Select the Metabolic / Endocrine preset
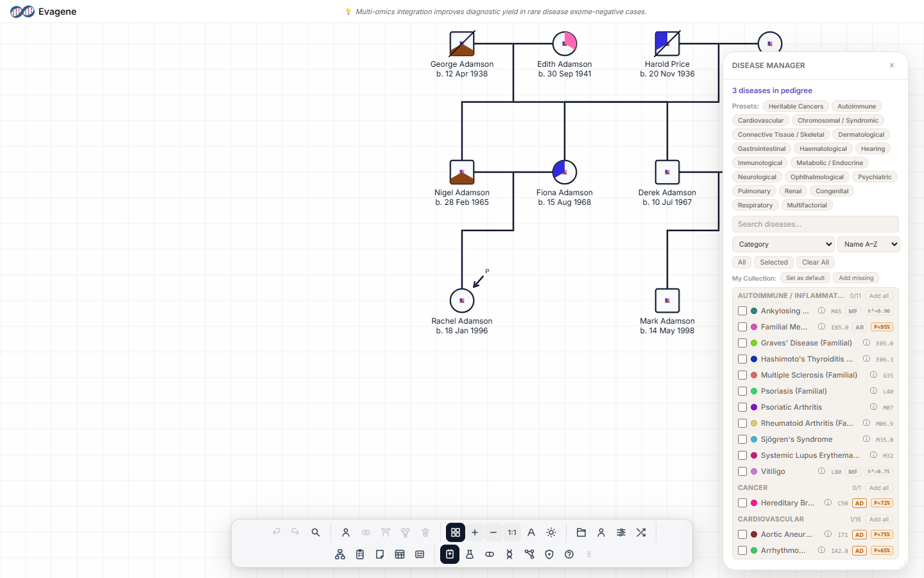The width and height of the screenshot is (924, 578). pos(830,163)
